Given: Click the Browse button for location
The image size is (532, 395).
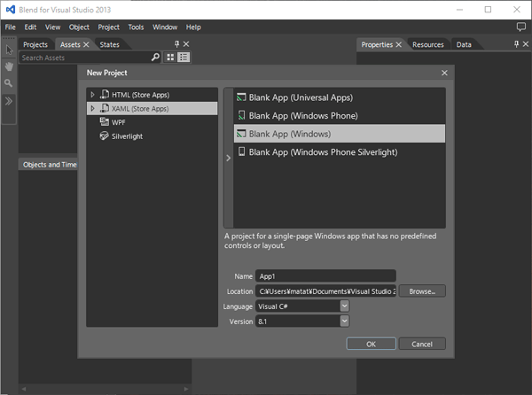Looking at the screenshot, I should click(x=422, y=291).
